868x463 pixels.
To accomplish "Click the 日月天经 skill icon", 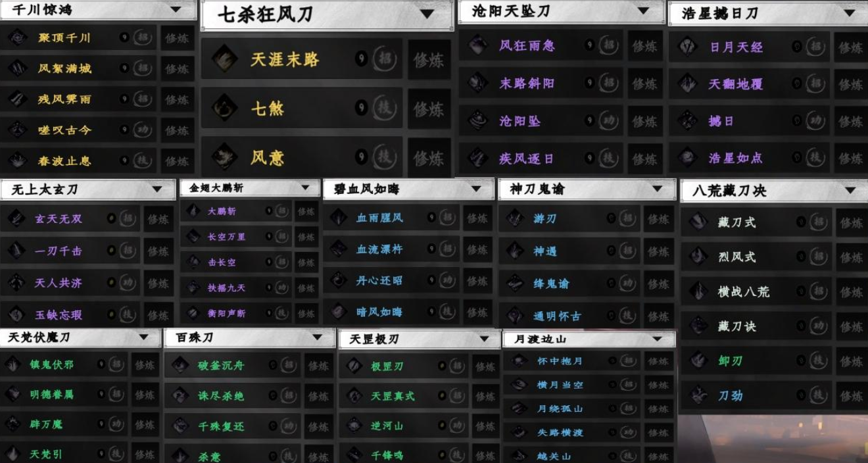I will [688, 47].
